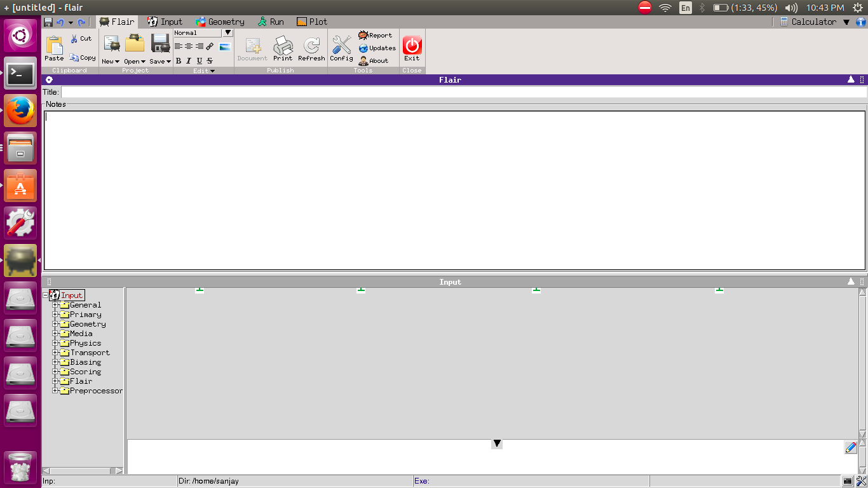
Task: Switch to the Run tab
Action: (x=271, y=22)
